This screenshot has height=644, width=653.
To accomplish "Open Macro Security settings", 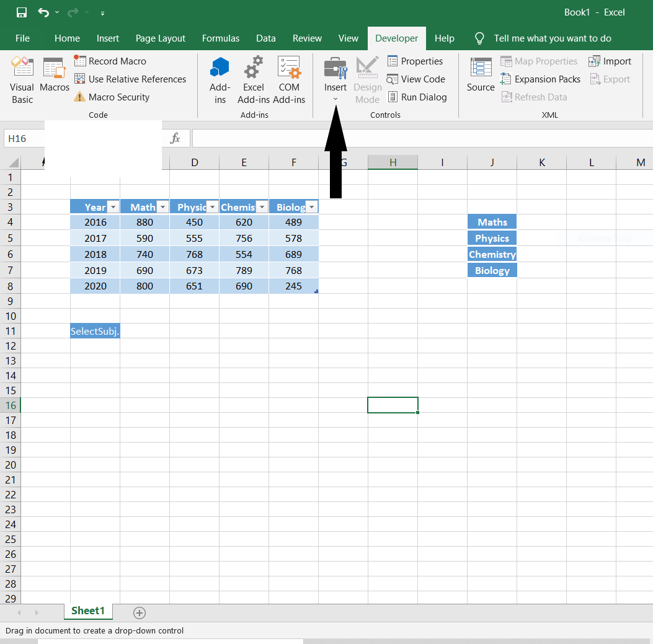I will [112, 97].
